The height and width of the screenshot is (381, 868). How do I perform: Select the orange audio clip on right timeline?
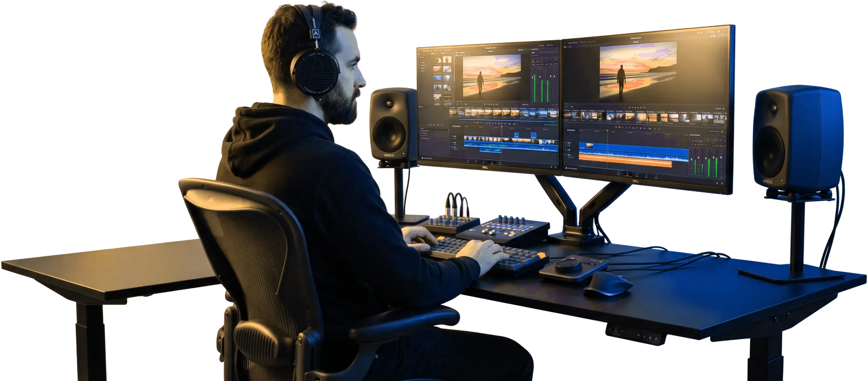click(x=625, y=161)
